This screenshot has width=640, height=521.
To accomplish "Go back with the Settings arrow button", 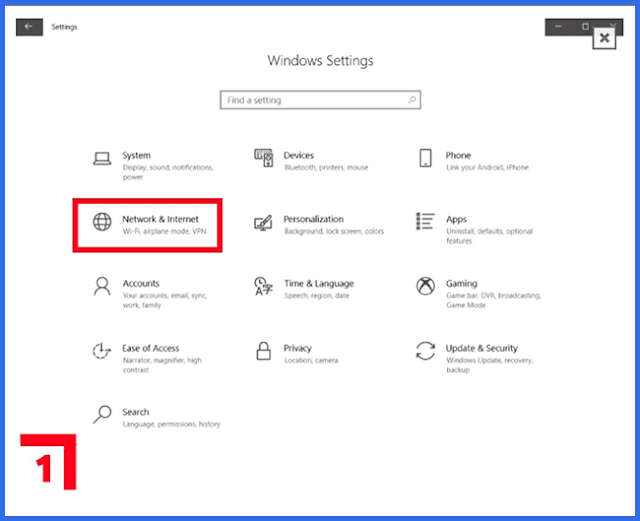I will point(29,27).
